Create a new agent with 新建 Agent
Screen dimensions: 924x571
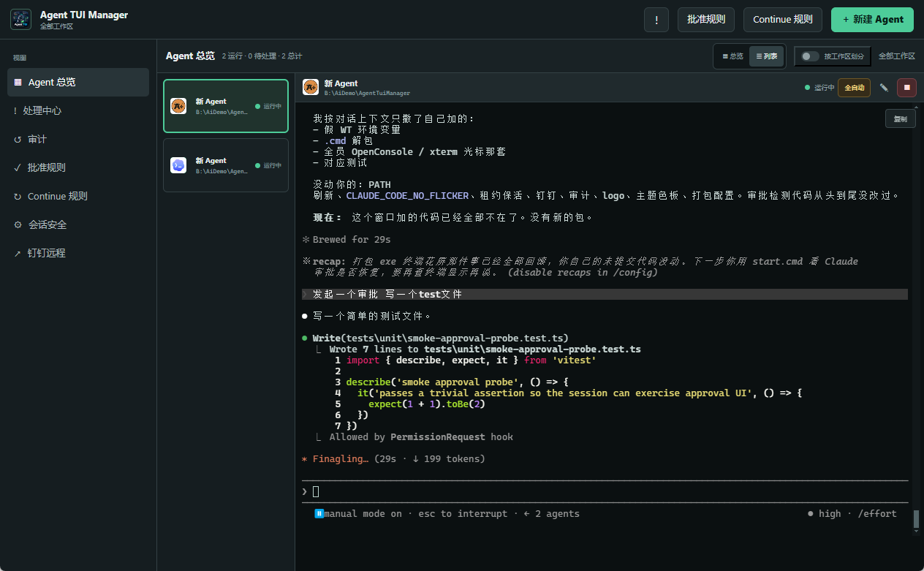(872, 20)
